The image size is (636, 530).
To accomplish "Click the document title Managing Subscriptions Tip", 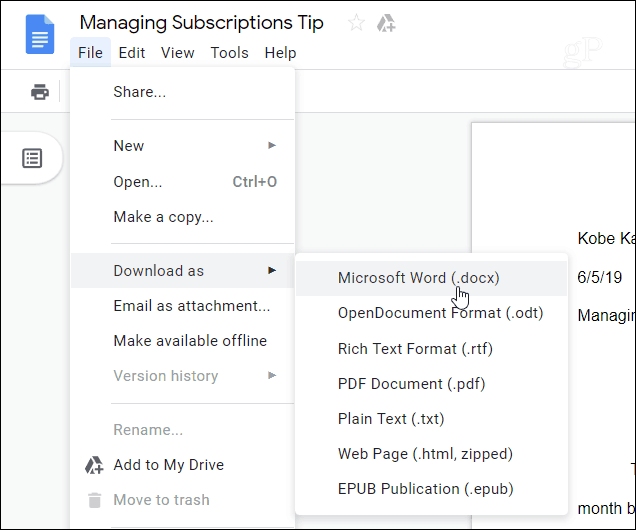I will tap(201, 23).
